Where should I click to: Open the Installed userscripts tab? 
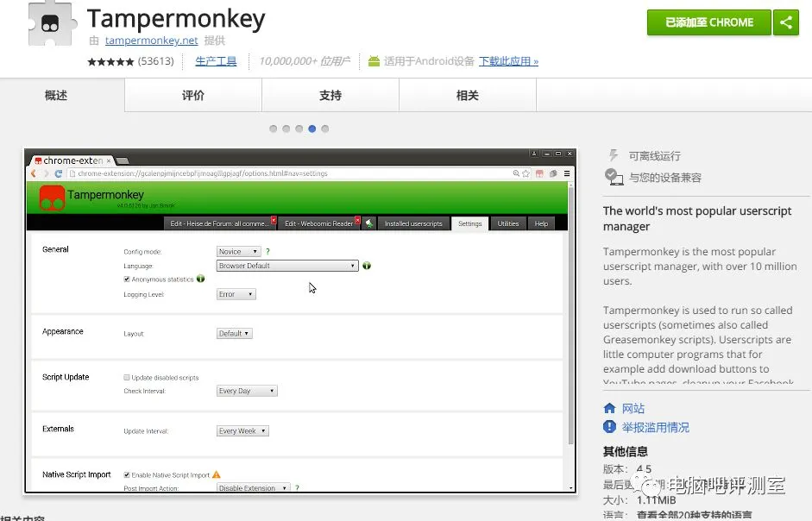pyautogui.click(x=413, y=223)
